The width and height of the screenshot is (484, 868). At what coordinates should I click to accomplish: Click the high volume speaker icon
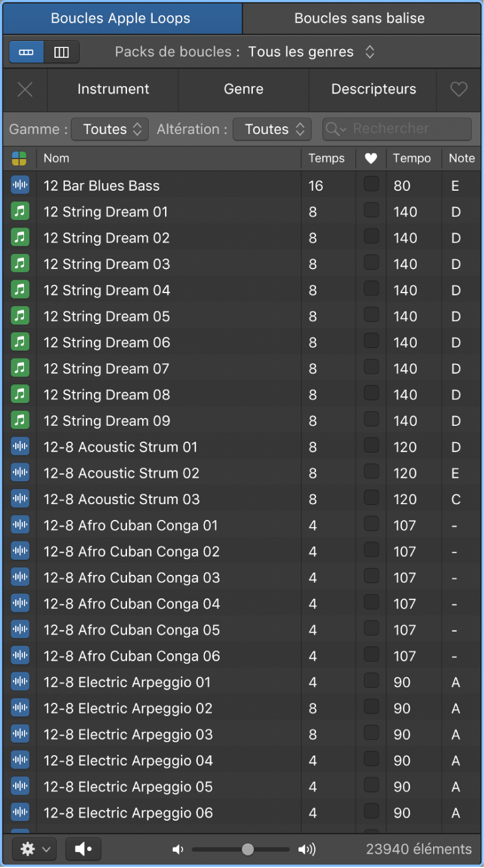(x=307, y=849)
